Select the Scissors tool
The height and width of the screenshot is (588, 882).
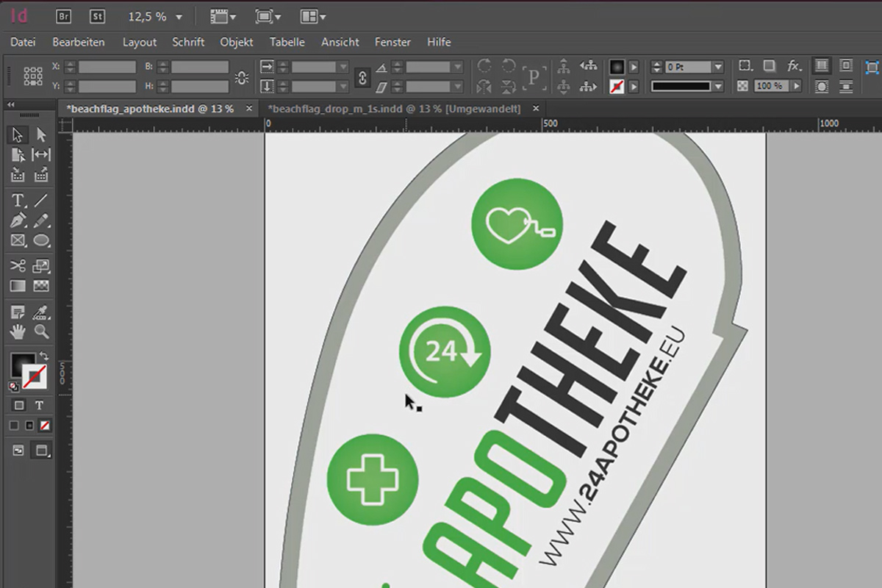coord(18,265)
